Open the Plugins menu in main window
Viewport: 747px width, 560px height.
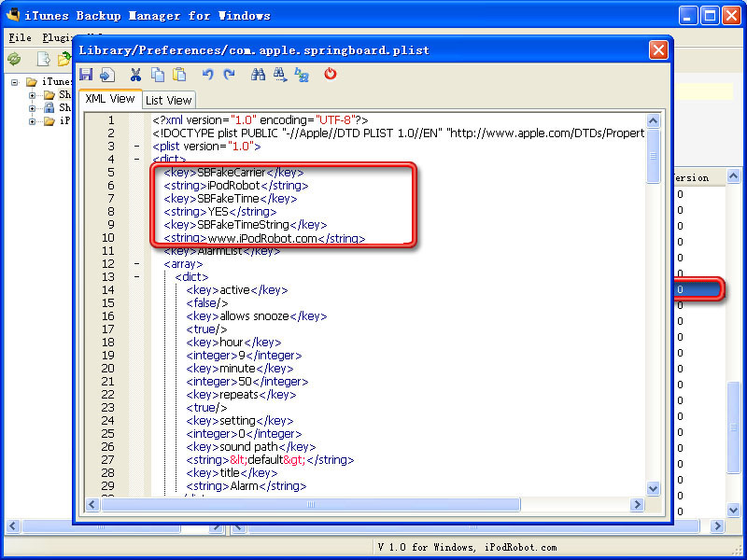pyautogui.click(x=56, y=37)
